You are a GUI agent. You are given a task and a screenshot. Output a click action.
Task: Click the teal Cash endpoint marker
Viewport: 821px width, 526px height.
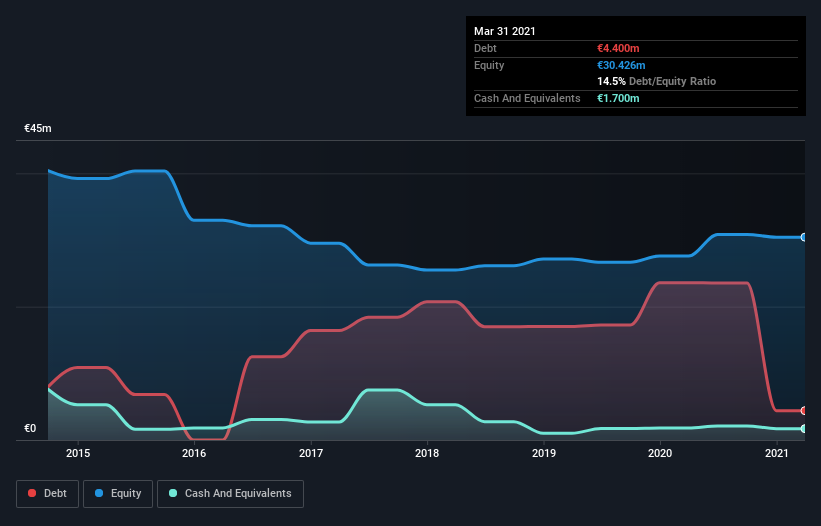tap(804, 429)
